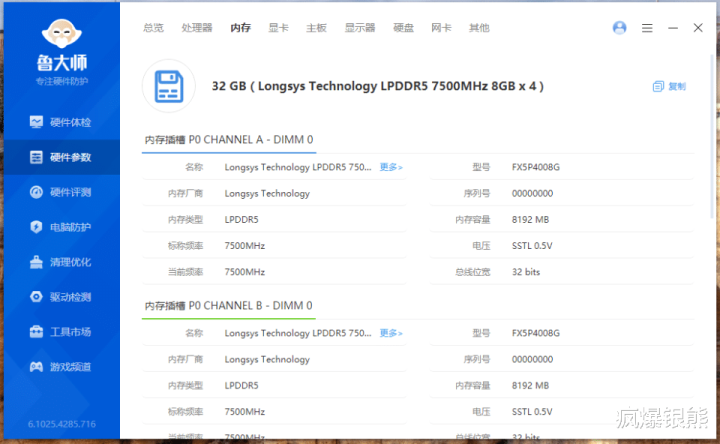Image resolution: width=720 pixels, height=444 pixels.
Task: Click serial number 00000000 in CHANNEL A
Action: point(532,193)
